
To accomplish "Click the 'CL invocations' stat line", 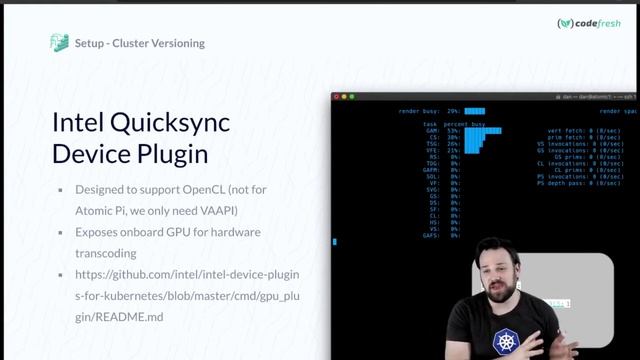I will [580, 164].
